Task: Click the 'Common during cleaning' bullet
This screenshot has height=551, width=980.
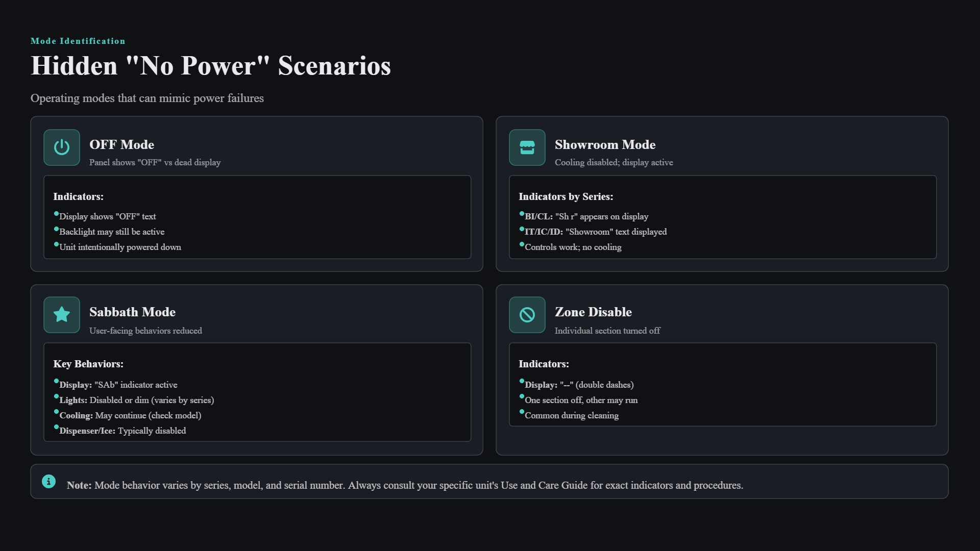Action: click(x=572, y=415)
